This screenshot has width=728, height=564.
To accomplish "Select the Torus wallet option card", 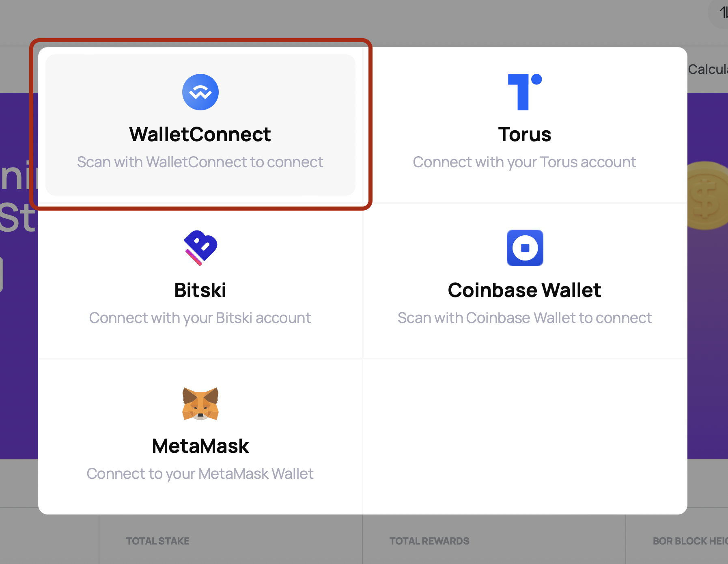I will click(524, 122).
